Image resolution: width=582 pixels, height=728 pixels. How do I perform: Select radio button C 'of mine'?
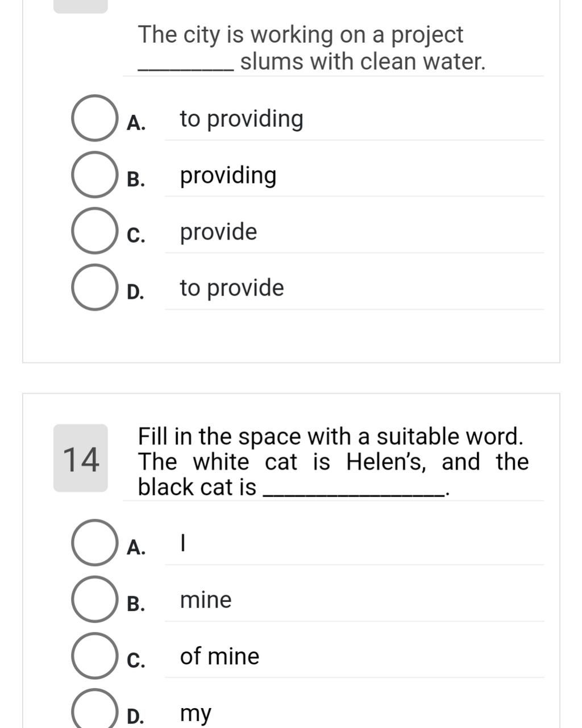tap(94, 656)
